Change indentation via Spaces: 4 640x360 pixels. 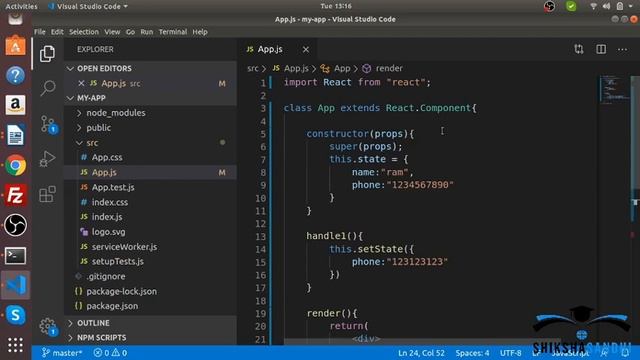[x=472, y=353]
